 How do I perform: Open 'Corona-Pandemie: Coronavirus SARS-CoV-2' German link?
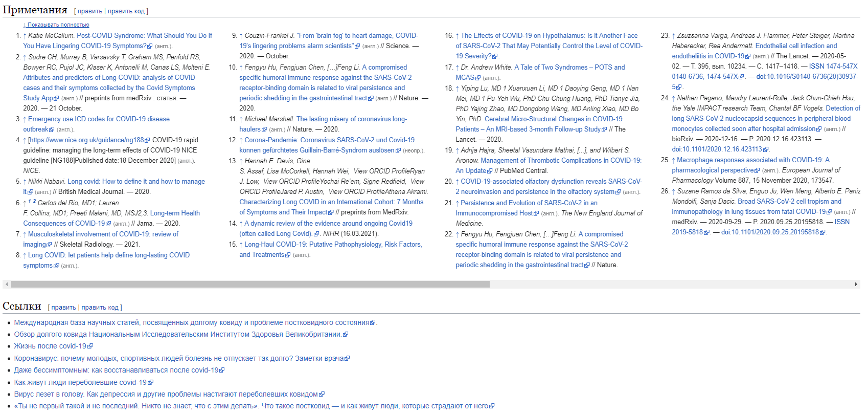pos(327,145)
